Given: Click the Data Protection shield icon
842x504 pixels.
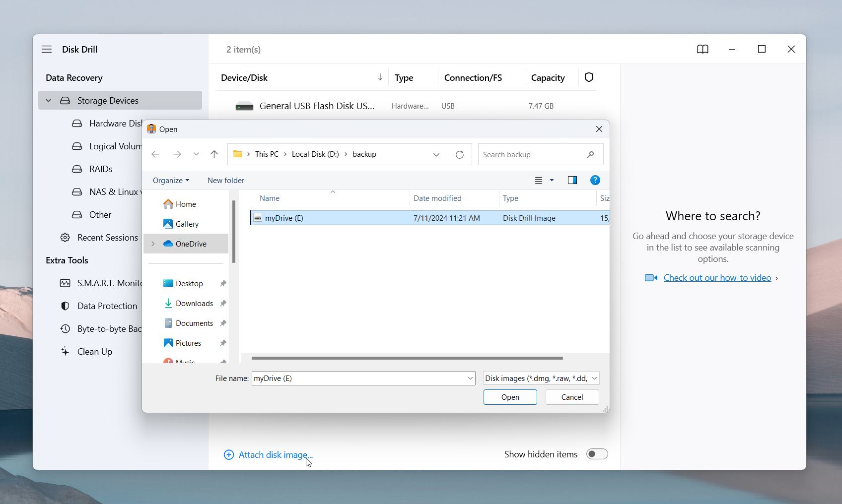Looking at the screenshot, I should (x=65, y=306).
